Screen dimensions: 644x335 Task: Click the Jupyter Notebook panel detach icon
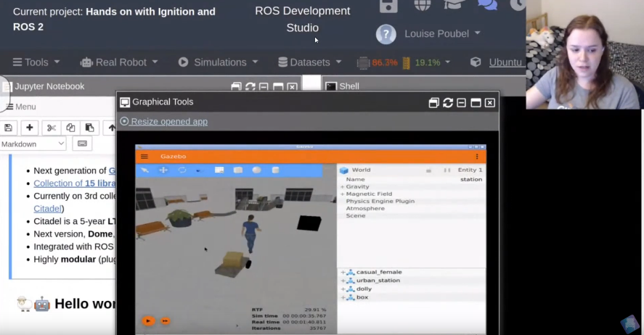click(x=236, y=87)
